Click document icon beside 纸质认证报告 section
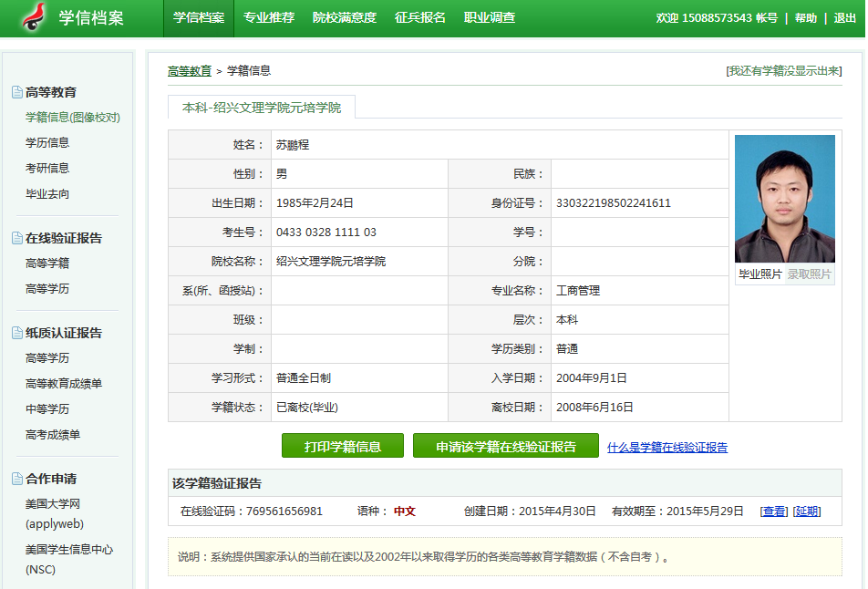This screenshot has width=868, height=589. pyautogui.click(x=16, y=333)
